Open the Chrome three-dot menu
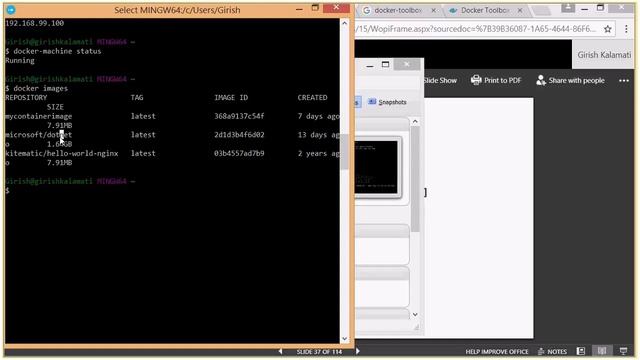This screenshot has width=640, height=360. pyautogui.click(x=626, y=29)
